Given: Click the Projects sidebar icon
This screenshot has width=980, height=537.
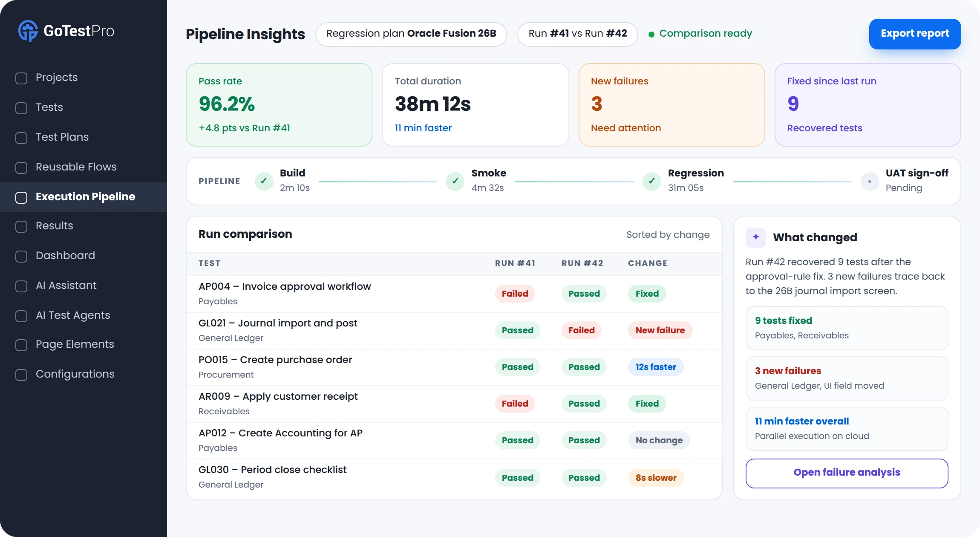Looking at the screenshot, I should click(21, 78).
